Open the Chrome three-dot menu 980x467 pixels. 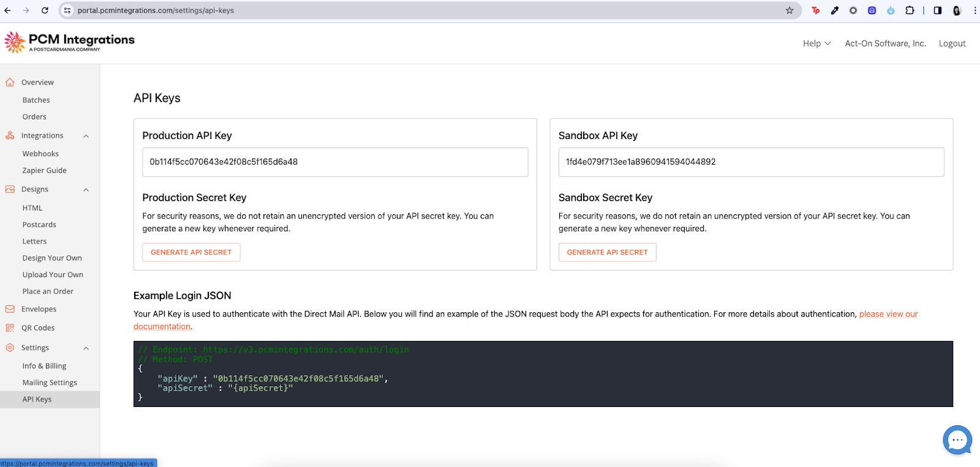975,10
